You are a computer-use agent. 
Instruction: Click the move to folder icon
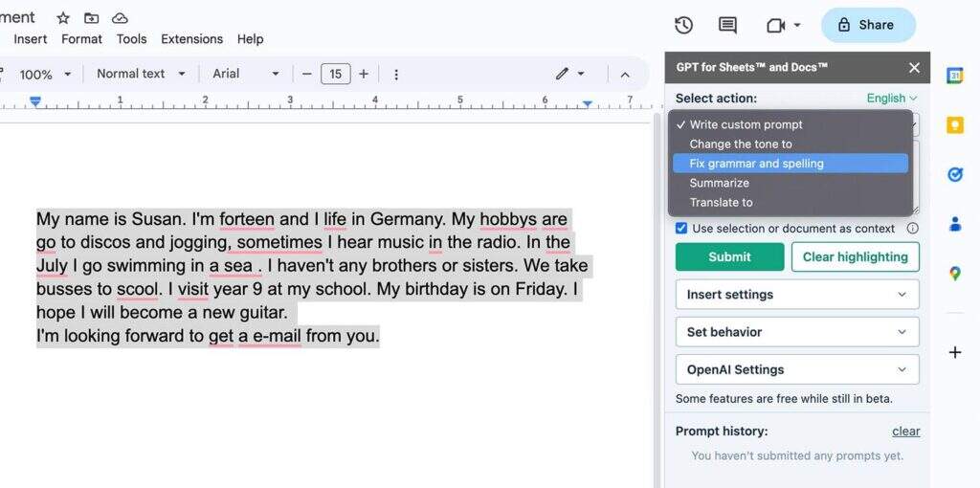pyautogui.click(x=91, y=18)
